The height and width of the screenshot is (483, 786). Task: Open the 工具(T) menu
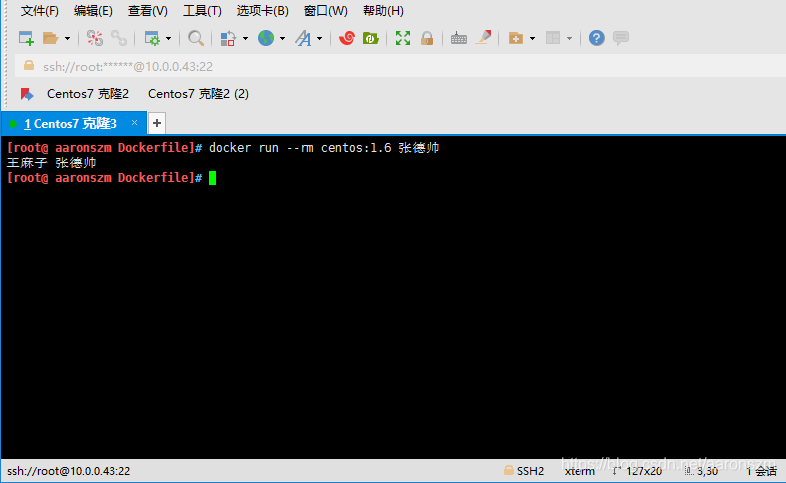202,11
